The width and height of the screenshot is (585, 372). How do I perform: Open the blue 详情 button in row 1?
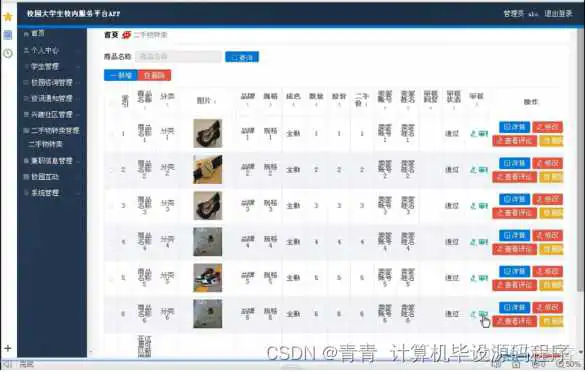(514, 127)
